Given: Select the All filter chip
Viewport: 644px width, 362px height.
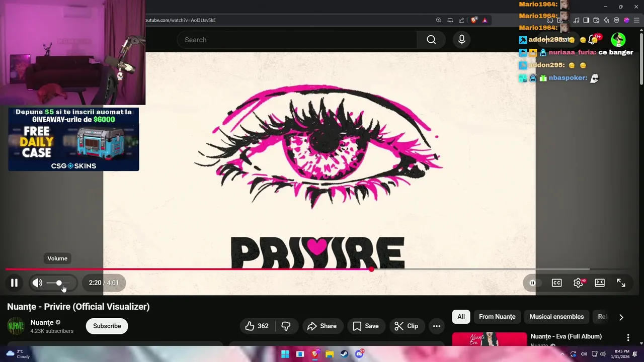Looking at the screenshot, I should click(461, 317).
